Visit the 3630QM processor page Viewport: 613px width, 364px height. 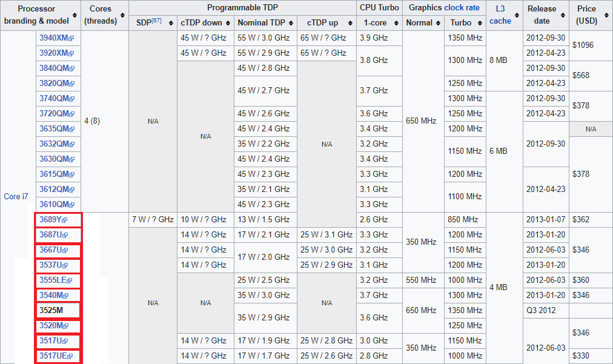pos(57,159)
